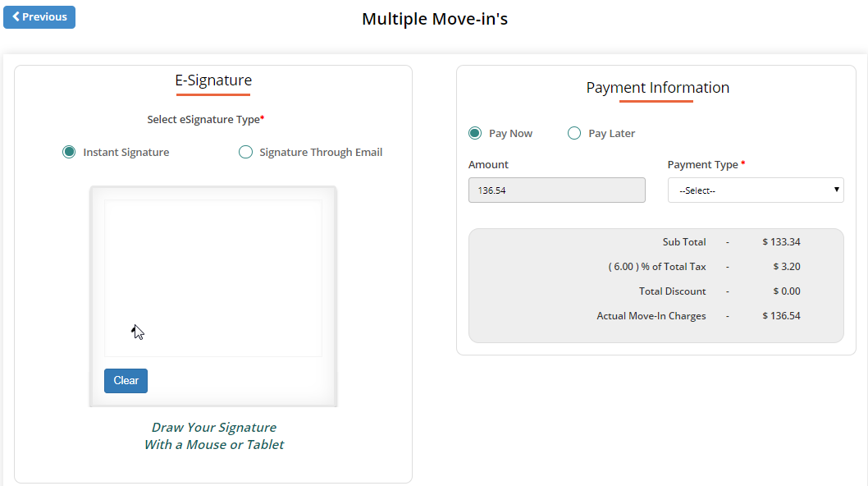Click the Draw Your Signature instruction text
The width and height of the screenshot is (868, 486).
click(213, 436)
